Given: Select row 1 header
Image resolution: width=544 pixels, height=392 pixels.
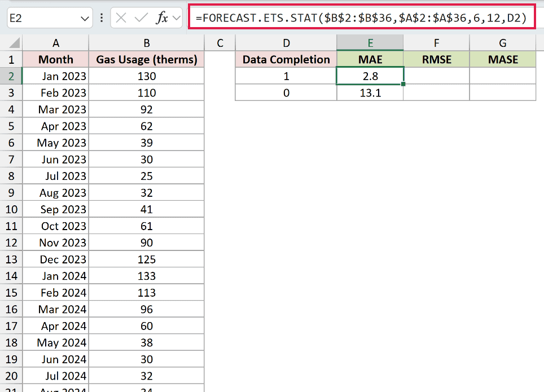Looking at the screenshot, I should point(11,59).
